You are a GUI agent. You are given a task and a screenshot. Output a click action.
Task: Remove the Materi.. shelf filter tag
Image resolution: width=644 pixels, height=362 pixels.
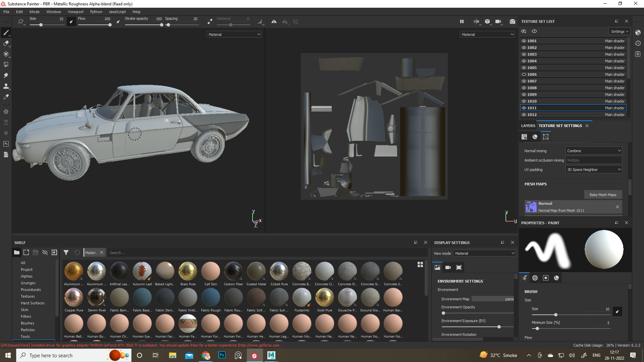click(x=102, y=252)
